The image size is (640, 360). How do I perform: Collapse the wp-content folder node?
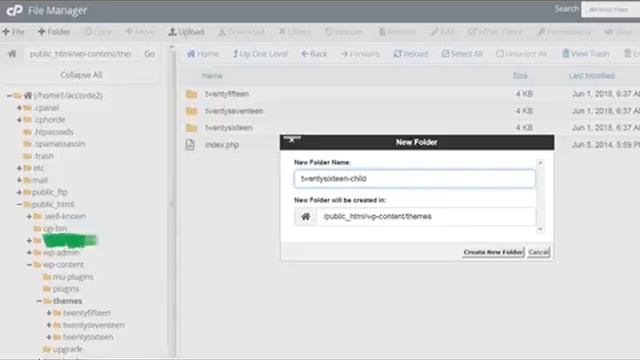(29, 265)
